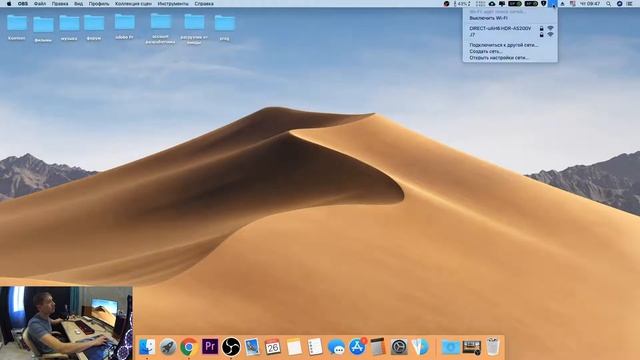Open the Вид menu
This screenshot has height=360, width=640.
point(78,4)
